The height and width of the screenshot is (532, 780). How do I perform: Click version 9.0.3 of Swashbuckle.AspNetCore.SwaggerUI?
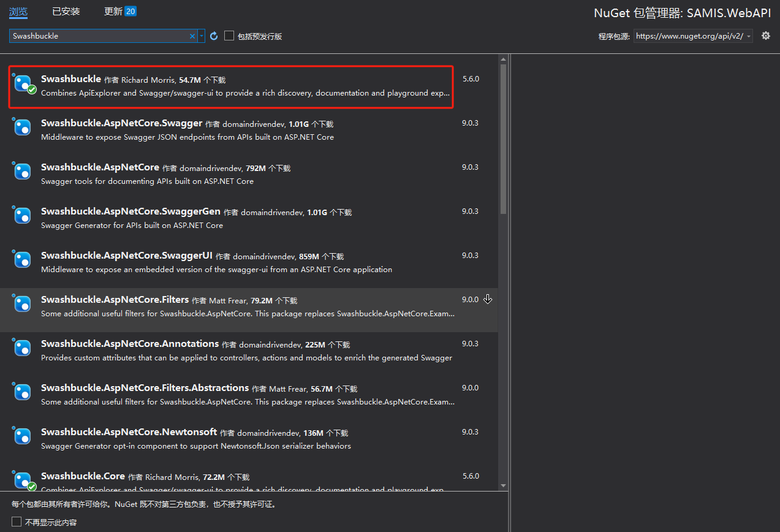[470, 256]
